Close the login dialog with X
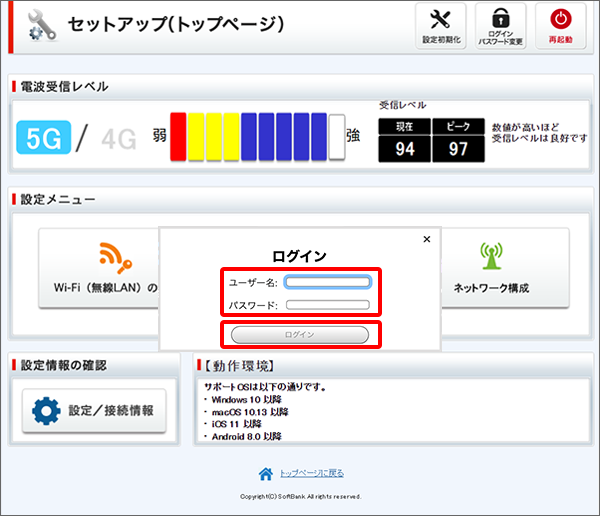The height and width of the screenshot is (516, 600). coord(427,239)
